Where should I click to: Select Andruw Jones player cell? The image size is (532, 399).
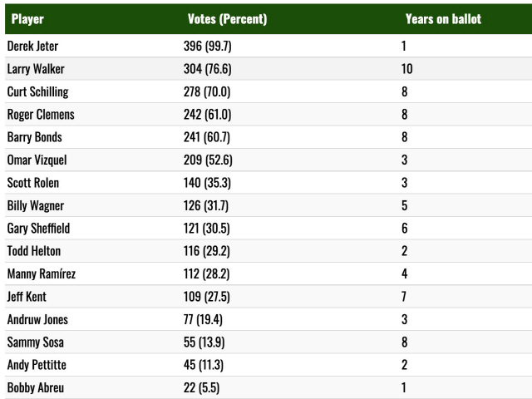pos(37,319)
